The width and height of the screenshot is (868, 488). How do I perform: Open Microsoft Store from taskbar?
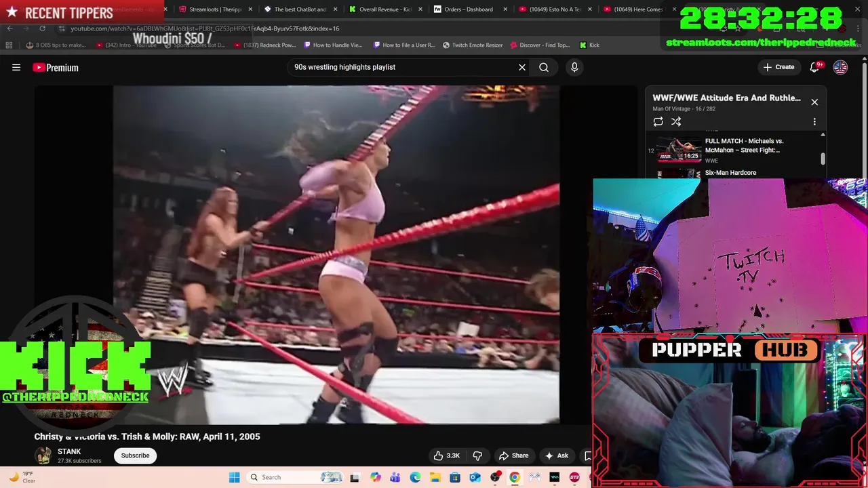(x=455, y=477)
